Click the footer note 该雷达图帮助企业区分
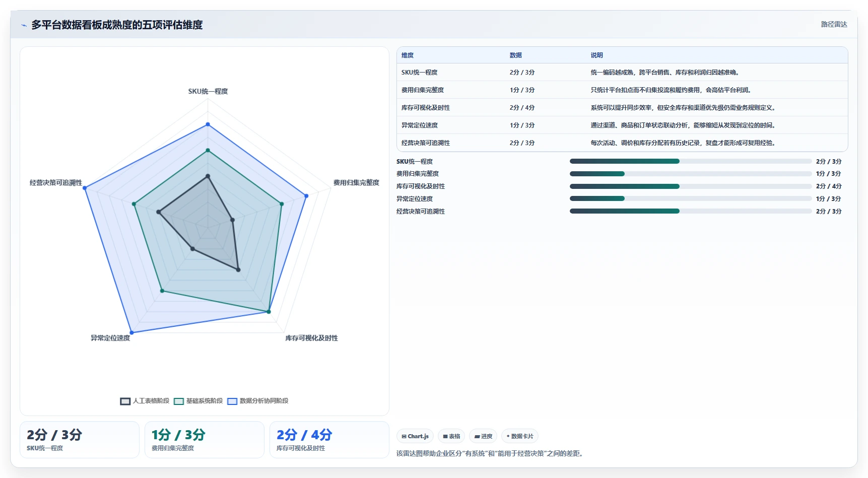 [491, 453]
